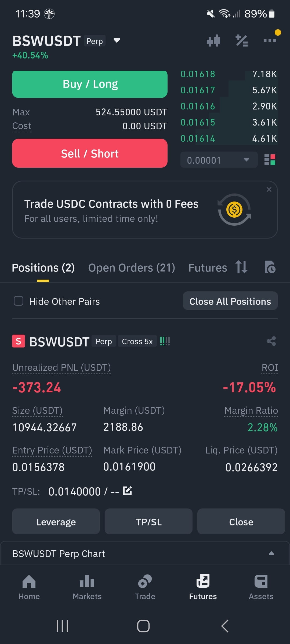
Task: Tap the Cross 5x margin mode tag
Action: 137,341
